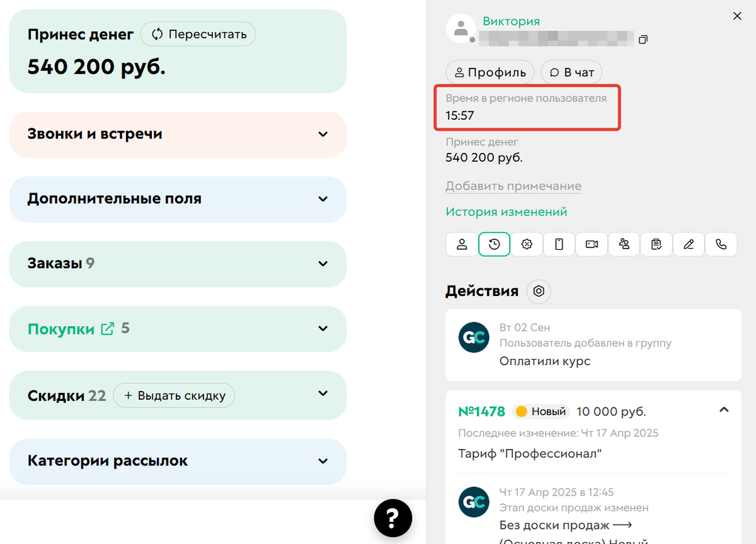Collapse the order №1478 card
756x544 pixels.
click(x=724, y=409)
